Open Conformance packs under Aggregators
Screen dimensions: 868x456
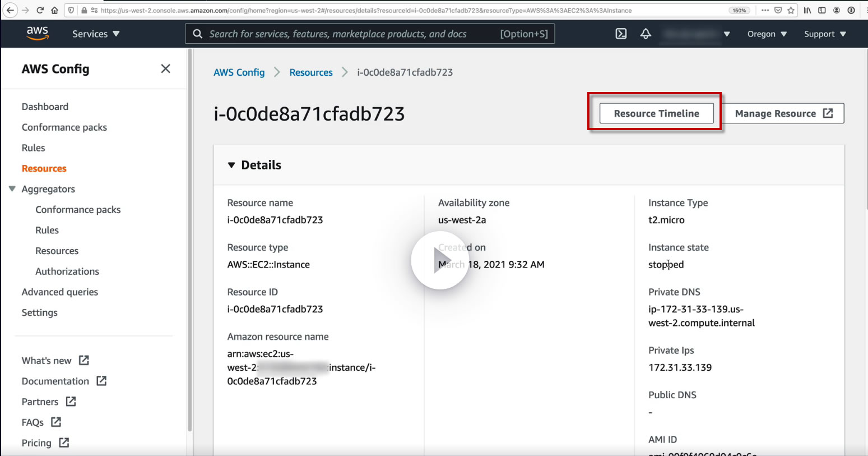[78, 210]
